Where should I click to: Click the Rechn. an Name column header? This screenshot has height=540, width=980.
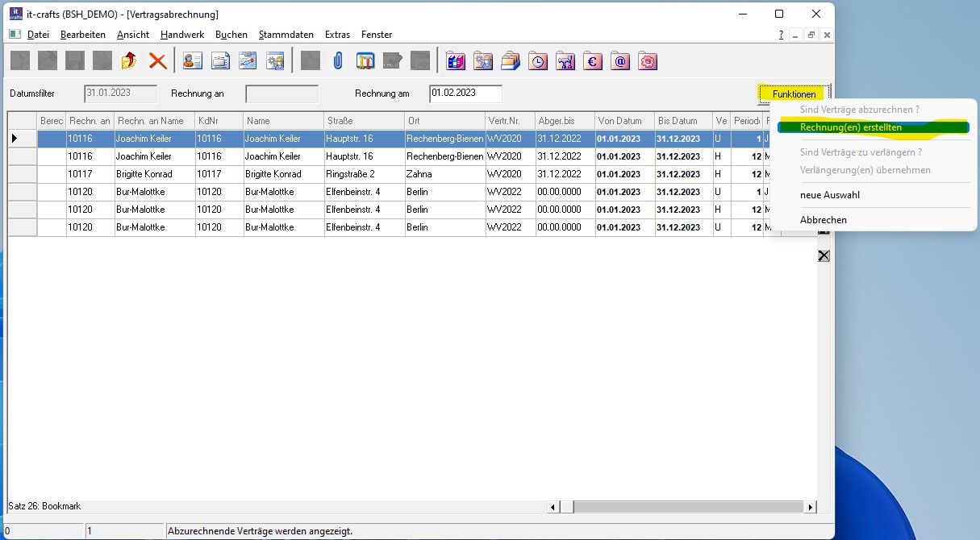tap(154, 121)
